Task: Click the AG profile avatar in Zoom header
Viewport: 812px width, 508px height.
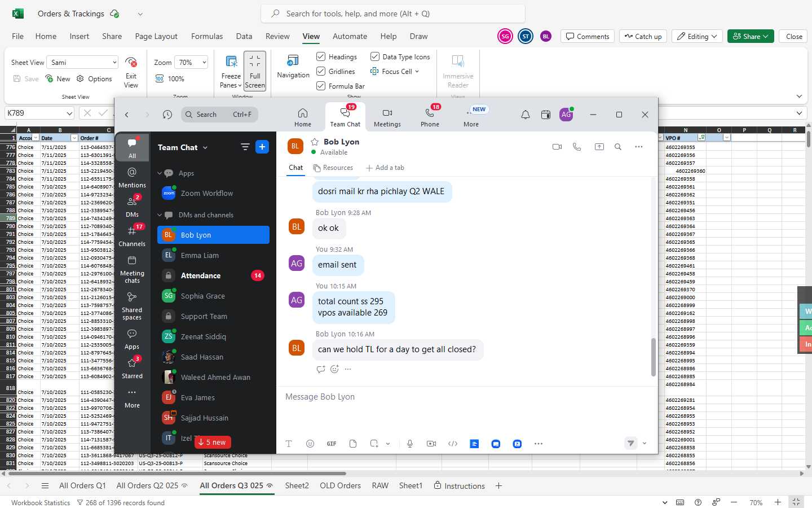Action: [566, 115]
